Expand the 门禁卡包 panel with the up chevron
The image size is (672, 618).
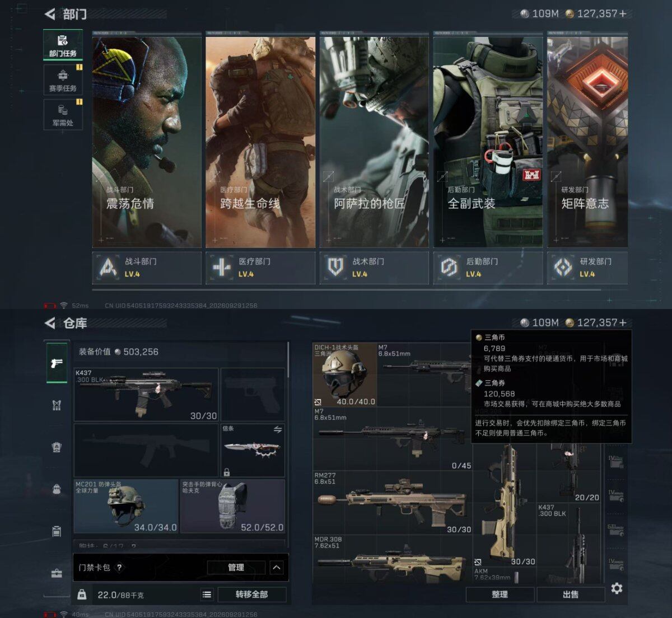tap(277, 567)
